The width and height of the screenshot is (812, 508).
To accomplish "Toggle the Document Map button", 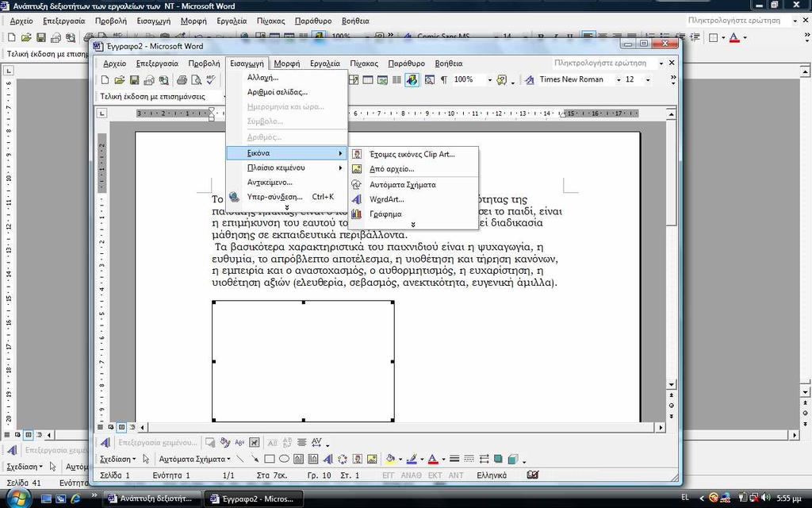I will point(429,80).
